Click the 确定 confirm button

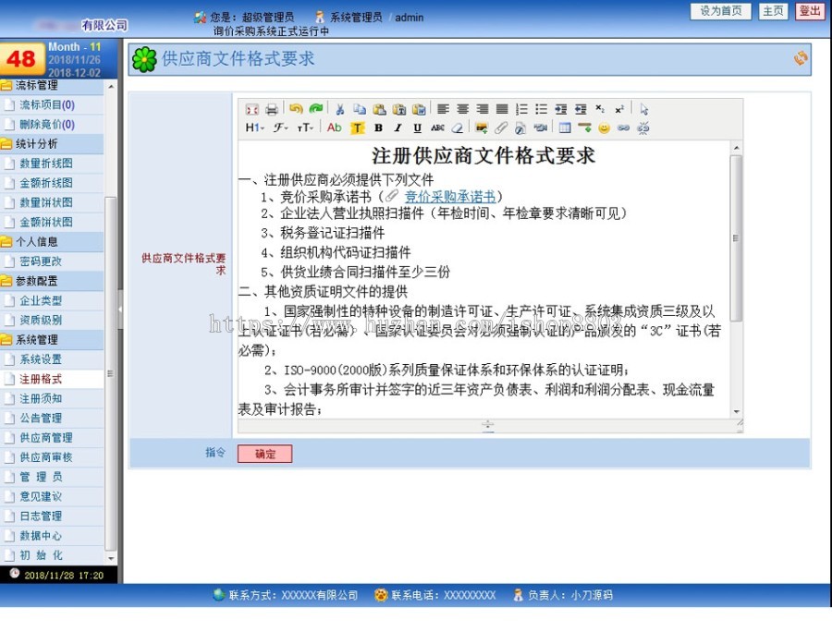[x=264, y=454]
